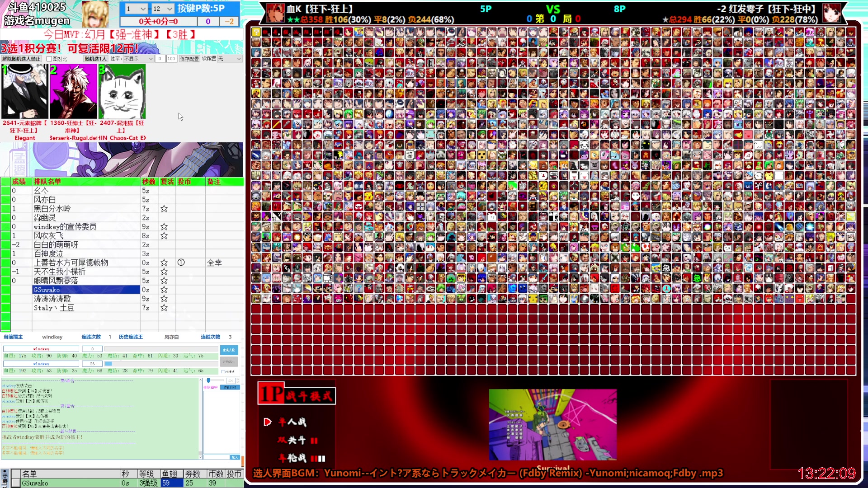Open the 胜率 dropdown showing 不显示
Screen dimensions: 868x488
139,59
